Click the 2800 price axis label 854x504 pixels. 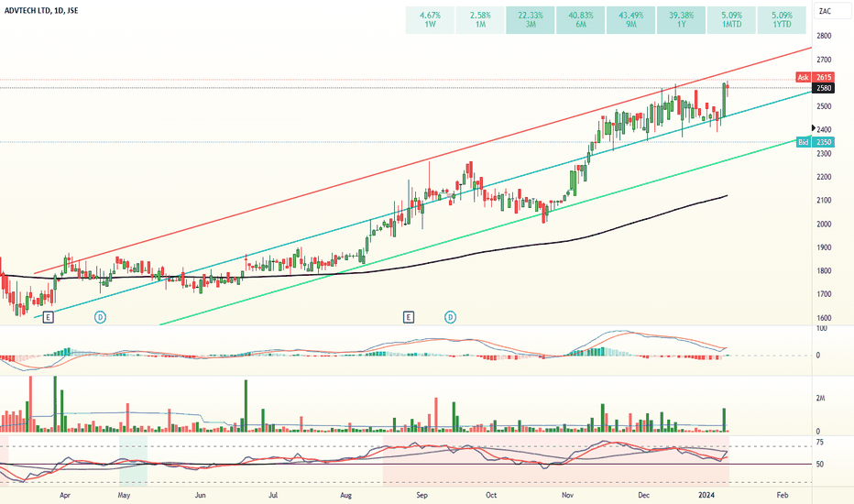[x=824, y=36]
